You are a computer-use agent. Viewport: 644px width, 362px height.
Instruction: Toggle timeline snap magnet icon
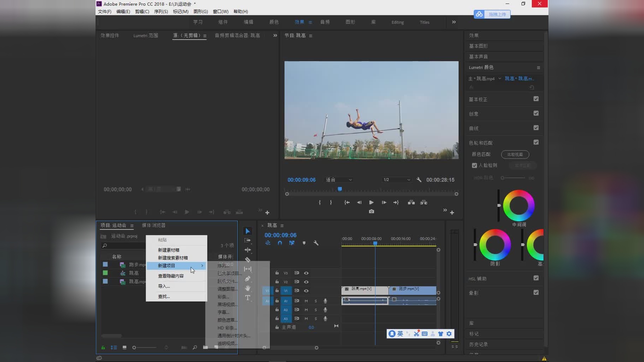coord(280,243)
